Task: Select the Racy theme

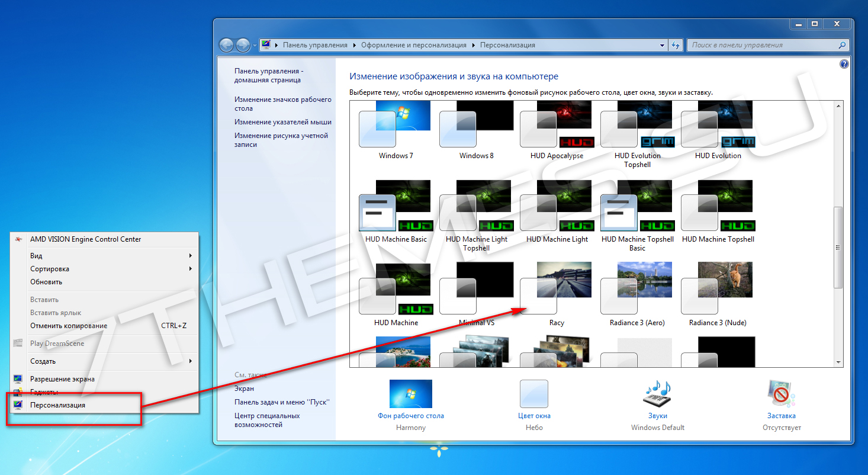Action: 556,289
